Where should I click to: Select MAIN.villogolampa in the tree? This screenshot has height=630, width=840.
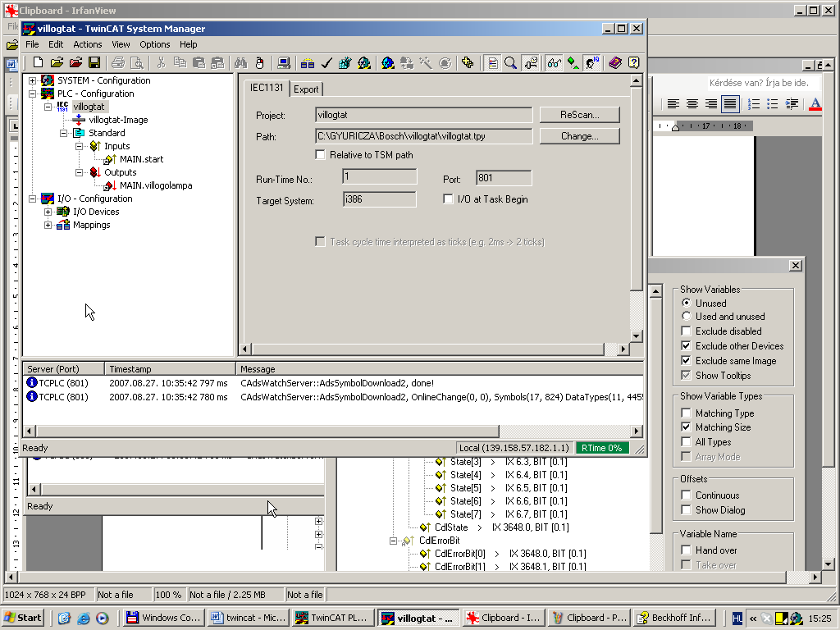(156, 186)
